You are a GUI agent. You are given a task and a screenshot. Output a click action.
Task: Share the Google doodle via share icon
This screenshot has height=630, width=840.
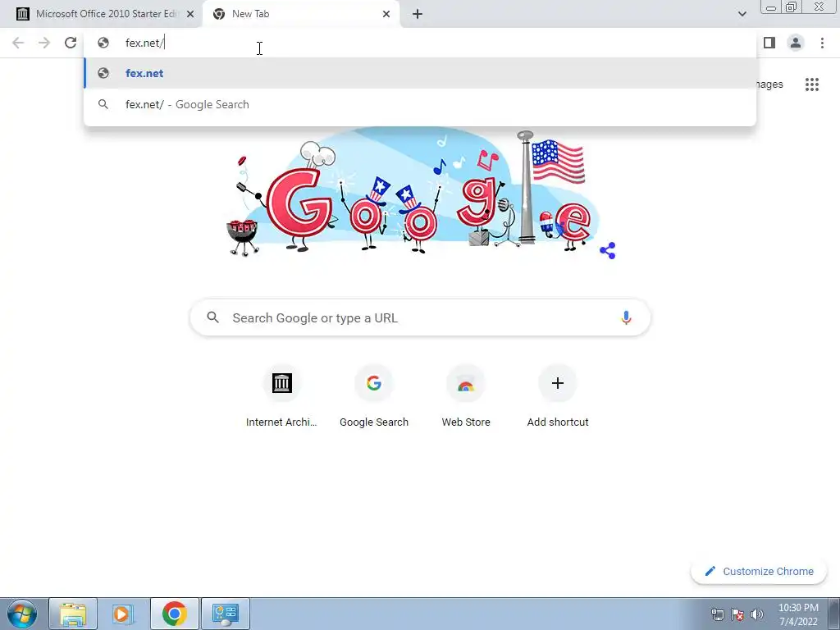608,250
